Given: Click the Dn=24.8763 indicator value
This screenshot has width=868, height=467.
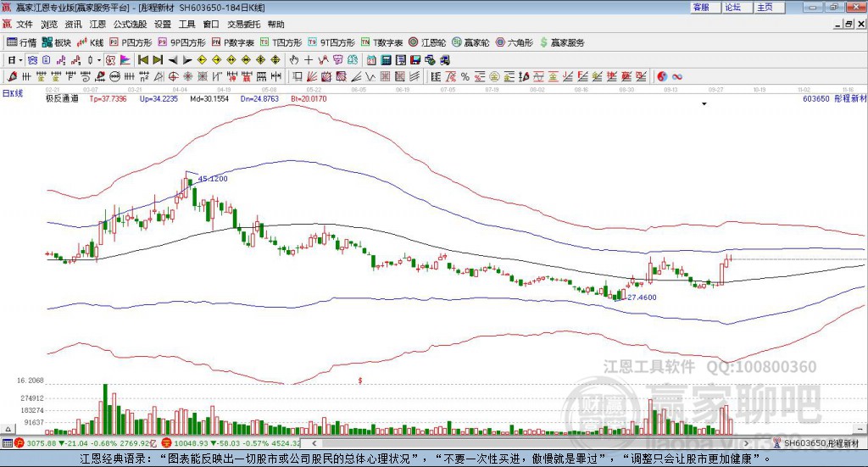Looking at the screenshot, I should (x=259, y=98).
